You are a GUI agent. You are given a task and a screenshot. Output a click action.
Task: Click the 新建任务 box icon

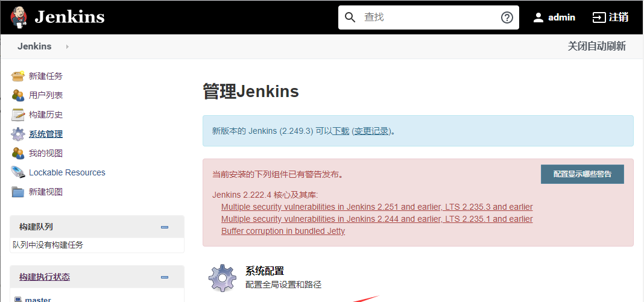[x=17, y=76]
